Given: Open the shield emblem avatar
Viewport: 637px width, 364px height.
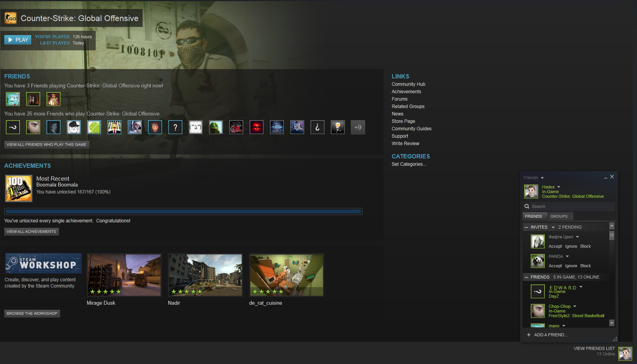Looking at the screenshot, I should pyautogui.click(x=297, y=127).
